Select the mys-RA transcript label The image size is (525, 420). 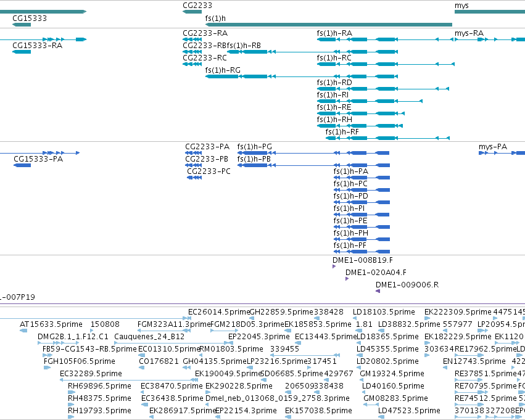[469, 33]
